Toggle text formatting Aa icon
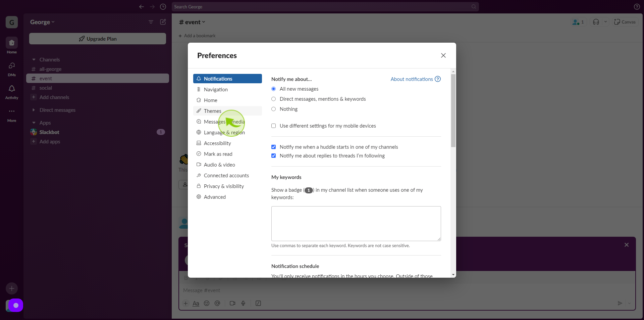644x320 pixels. [196, 303]
